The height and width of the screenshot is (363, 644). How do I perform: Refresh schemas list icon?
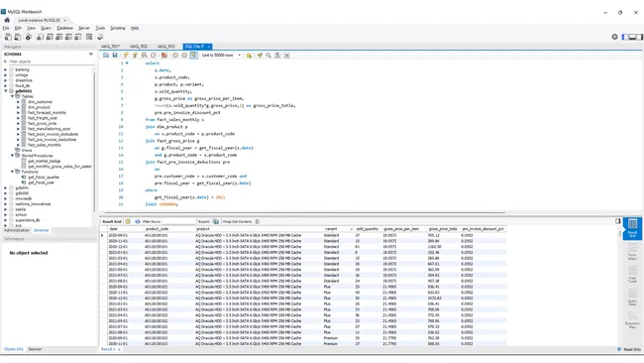[x=91, y=54]
